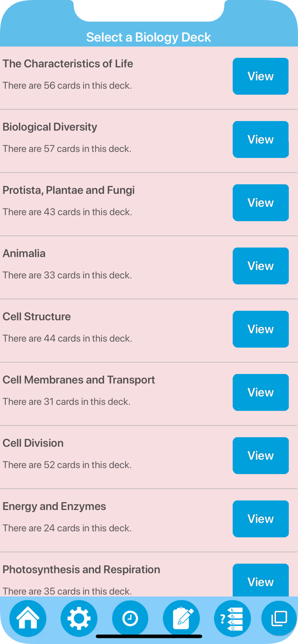View The Characteristics of Life deck
This screenshot has width=298, height=644.
[x=261, y=76]
